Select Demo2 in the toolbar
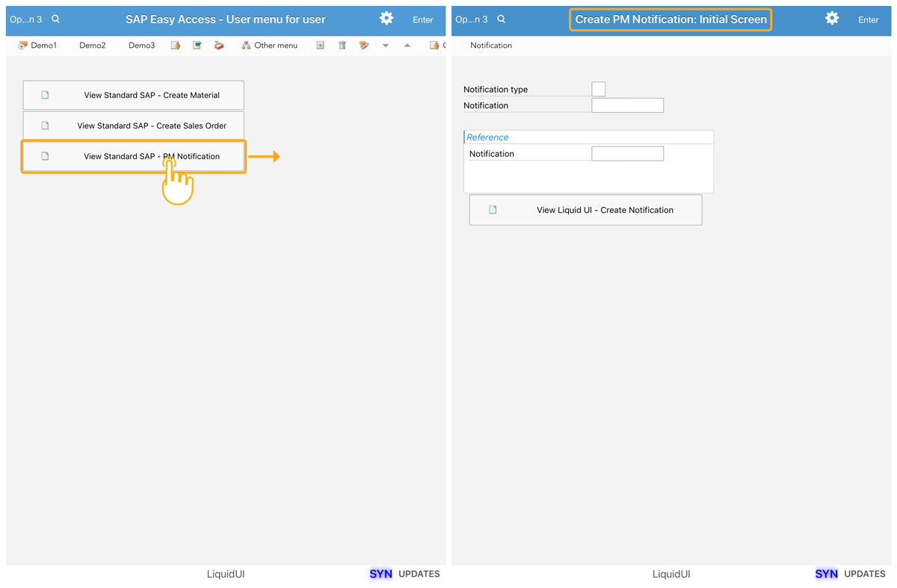The image size is (897, 588). (92, 46)
